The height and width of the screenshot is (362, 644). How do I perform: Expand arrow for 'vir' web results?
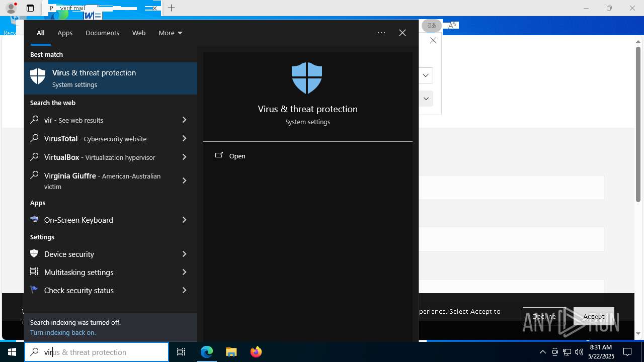point(185,120)
